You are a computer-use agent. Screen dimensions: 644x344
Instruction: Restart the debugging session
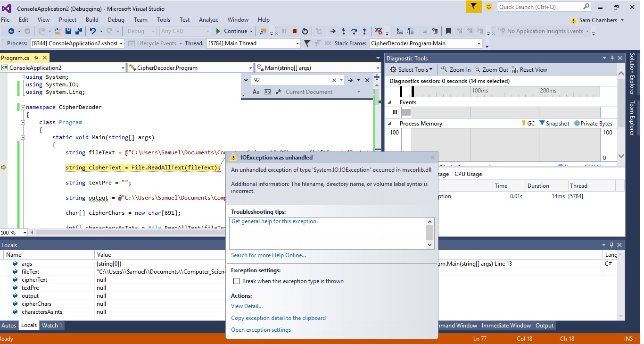[305, 31]
